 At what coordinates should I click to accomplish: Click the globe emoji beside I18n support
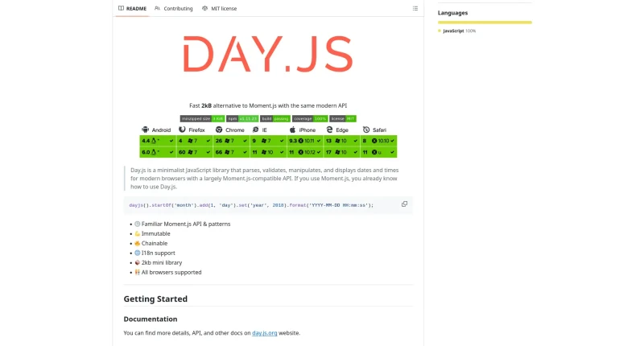[x=137, y=253]
